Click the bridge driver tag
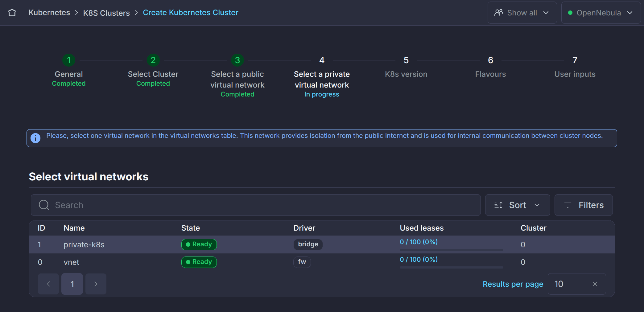Image resolution: width=644 pixels, height=312 pixels. [x=308, y=244]
